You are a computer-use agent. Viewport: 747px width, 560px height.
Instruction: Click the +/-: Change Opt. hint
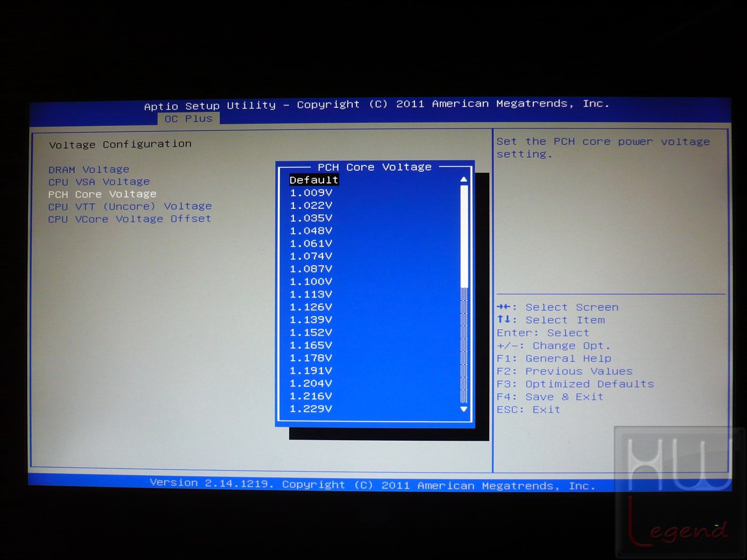553,346
